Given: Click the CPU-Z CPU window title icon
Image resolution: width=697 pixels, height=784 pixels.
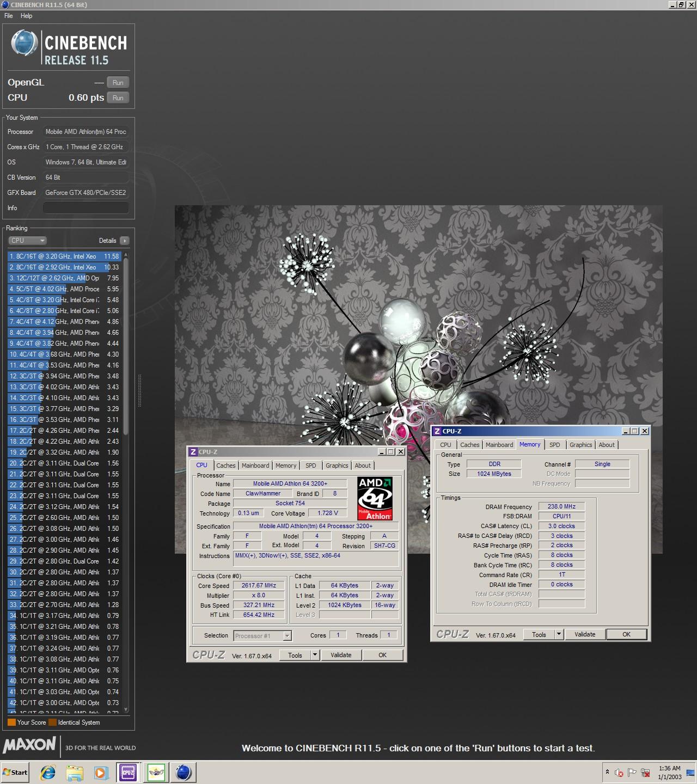Looking at the screenshot, I should point(193,451).
